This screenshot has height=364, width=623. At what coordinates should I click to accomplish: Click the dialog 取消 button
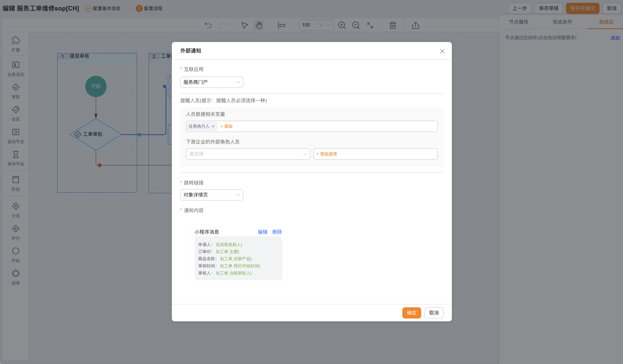point(434,313)
